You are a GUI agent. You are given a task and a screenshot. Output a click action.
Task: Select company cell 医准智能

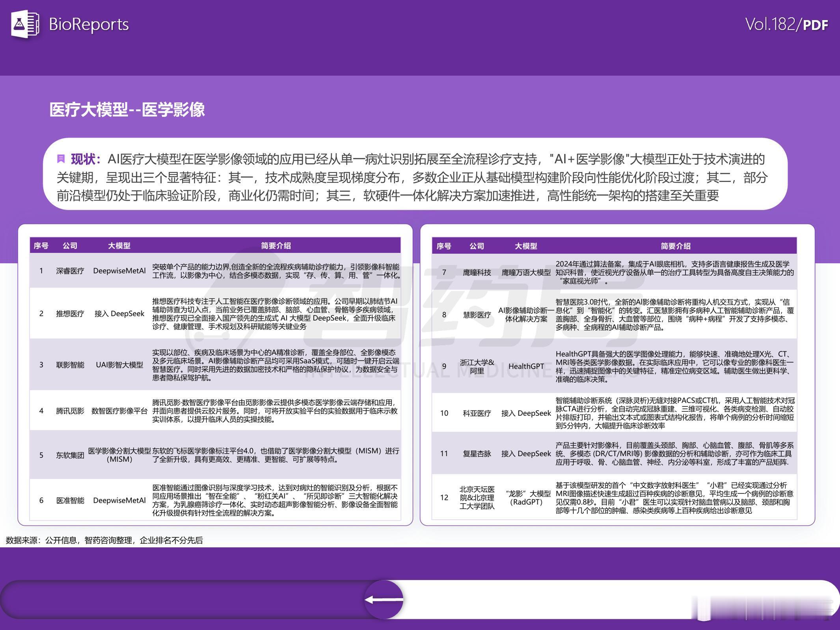tap(70, 500)
